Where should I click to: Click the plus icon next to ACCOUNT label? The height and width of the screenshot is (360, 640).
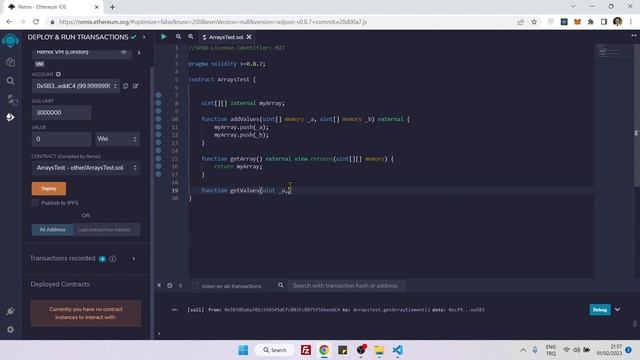click(x=58, y=74)
